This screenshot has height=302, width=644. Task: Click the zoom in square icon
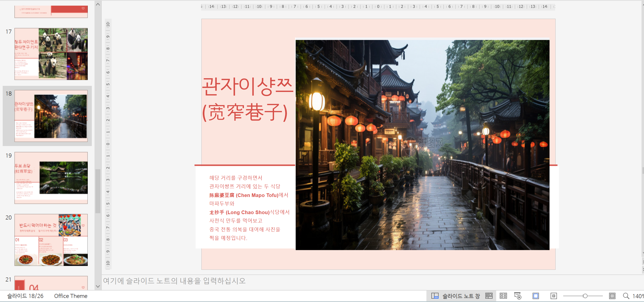pos(612,296)
